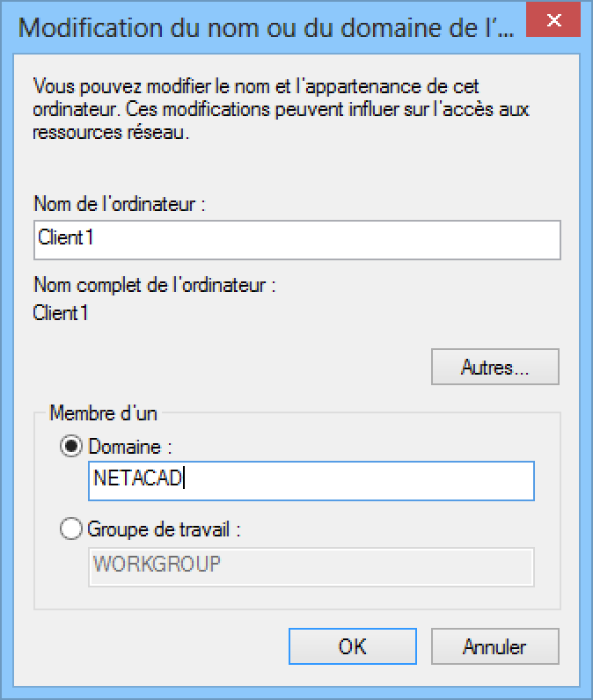This screenshot has height=700, width=593.
Task: Confirm changes with the OK button
Action: [352, 646]
